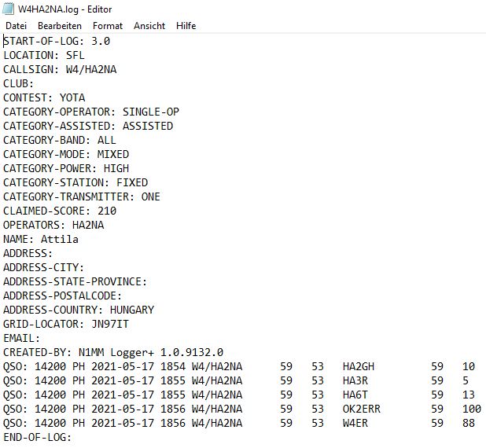This screenshot has width=486, height=448.
Task: Place cursor on the START-OF-LOG line
Action: point(57,41)
